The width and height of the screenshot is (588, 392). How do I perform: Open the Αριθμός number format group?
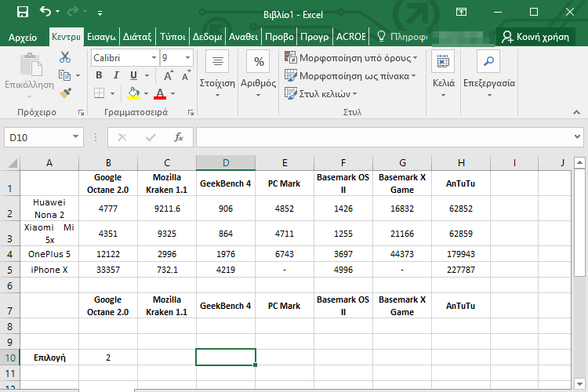tap(258, 74)
